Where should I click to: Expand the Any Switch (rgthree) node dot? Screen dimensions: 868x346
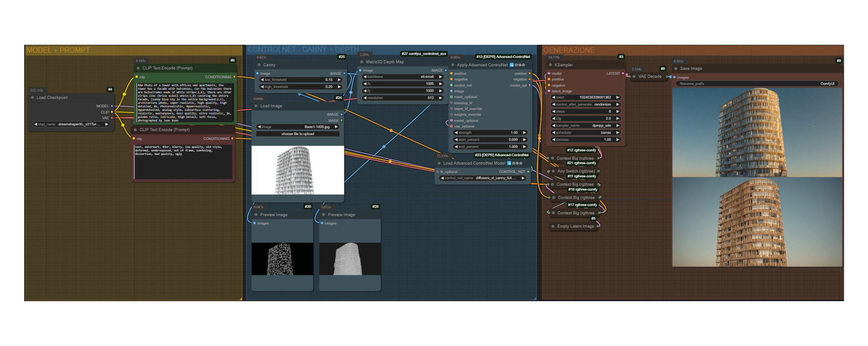[x=553, y=171]
